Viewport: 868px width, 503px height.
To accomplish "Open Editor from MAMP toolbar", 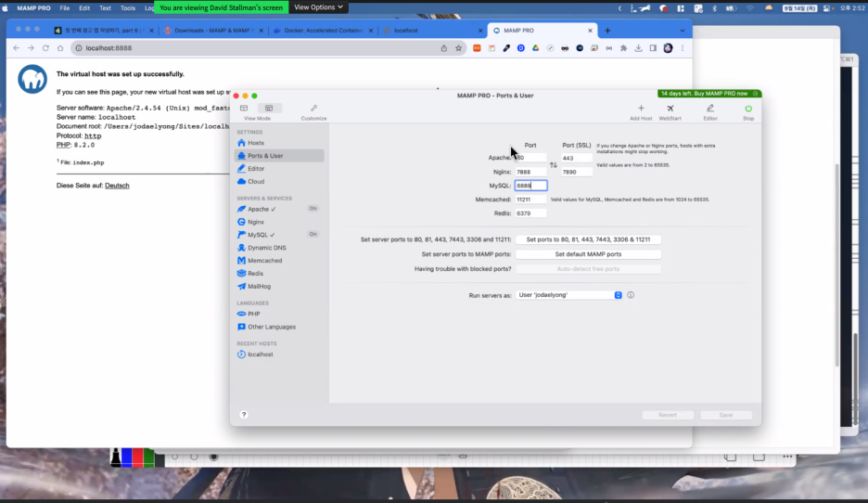I will click(710, 112).
